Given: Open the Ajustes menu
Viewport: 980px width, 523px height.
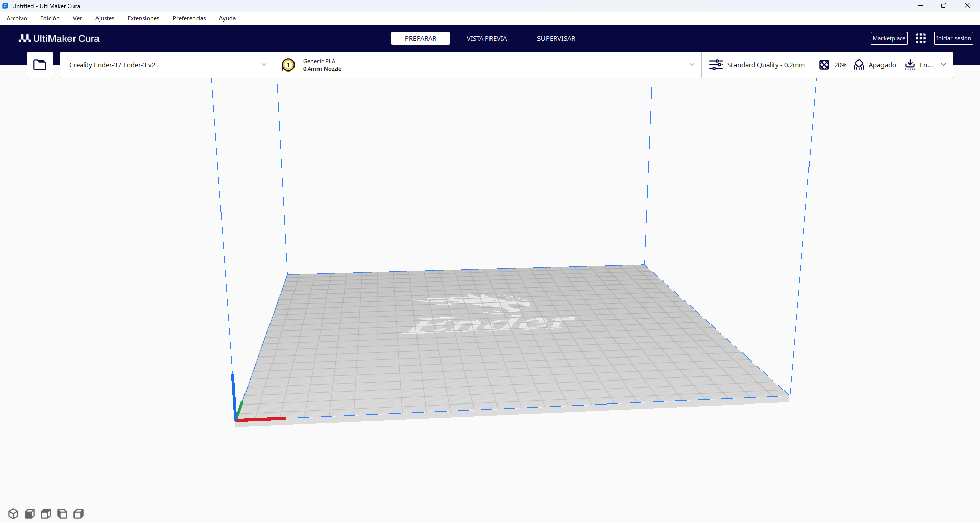Looking at the screenshot, I should (105, 18).
